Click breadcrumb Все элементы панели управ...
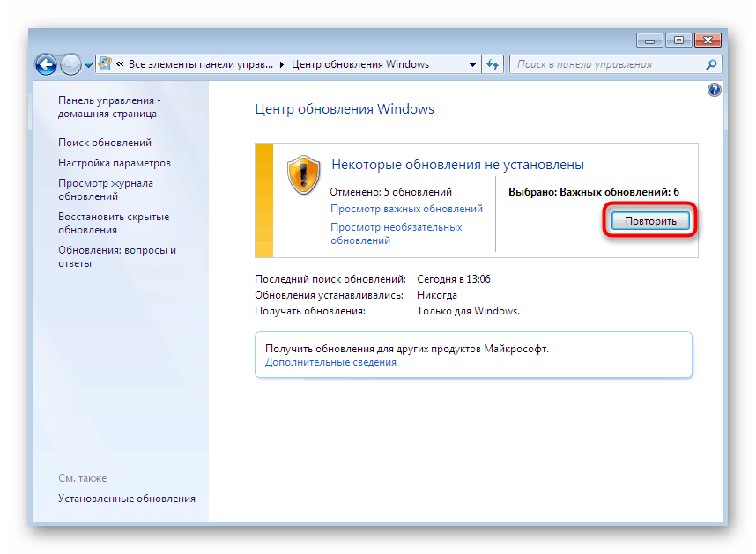This screenshot has height=554, width=756. point(201,64)
